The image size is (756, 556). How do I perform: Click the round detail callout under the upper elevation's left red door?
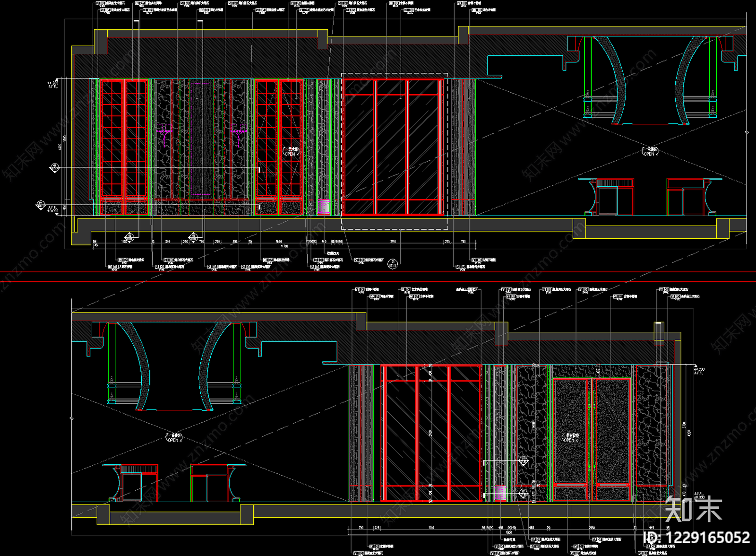tap(129, 236)
